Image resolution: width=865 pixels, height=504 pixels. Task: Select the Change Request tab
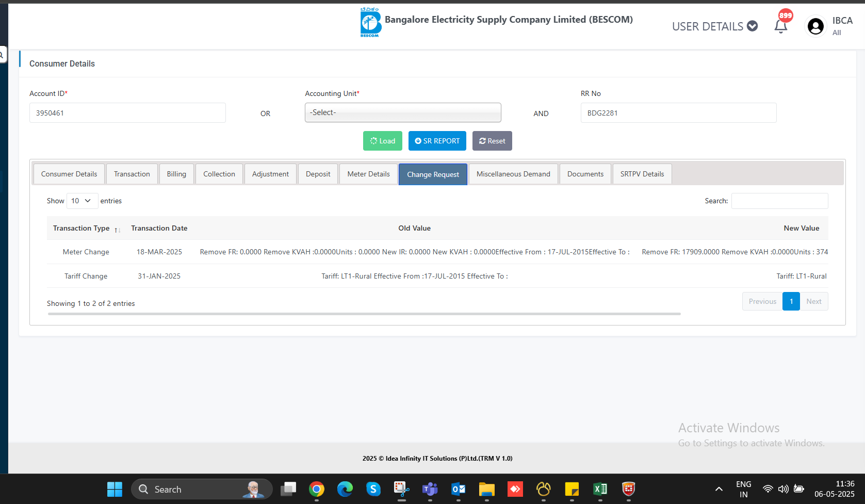coord(433,174)
